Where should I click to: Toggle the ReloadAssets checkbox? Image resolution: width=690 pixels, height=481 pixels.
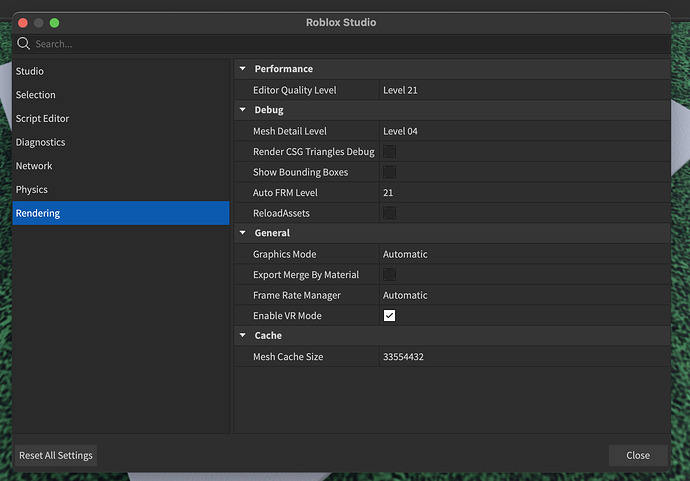(x=389, y=213)
